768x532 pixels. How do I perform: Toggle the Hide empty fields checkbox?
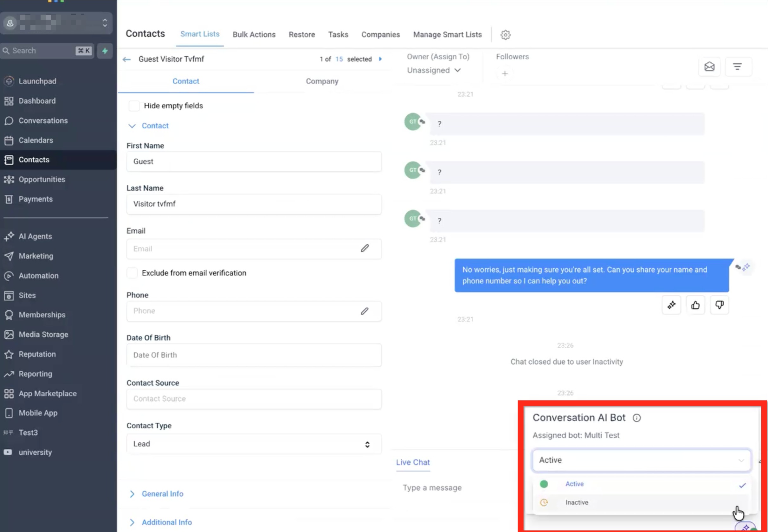coord(134,106)
